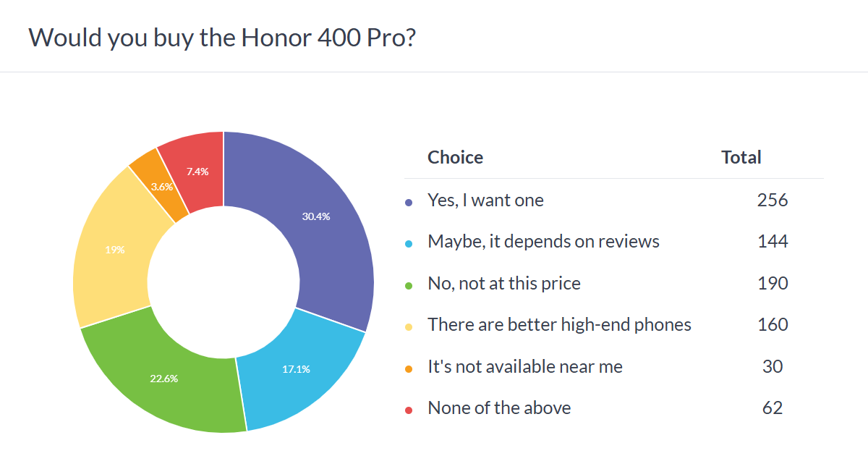Viewport: 868px width, 456px height.
Task: Select 'None of the above' legend entry
Action: point(499,408)
